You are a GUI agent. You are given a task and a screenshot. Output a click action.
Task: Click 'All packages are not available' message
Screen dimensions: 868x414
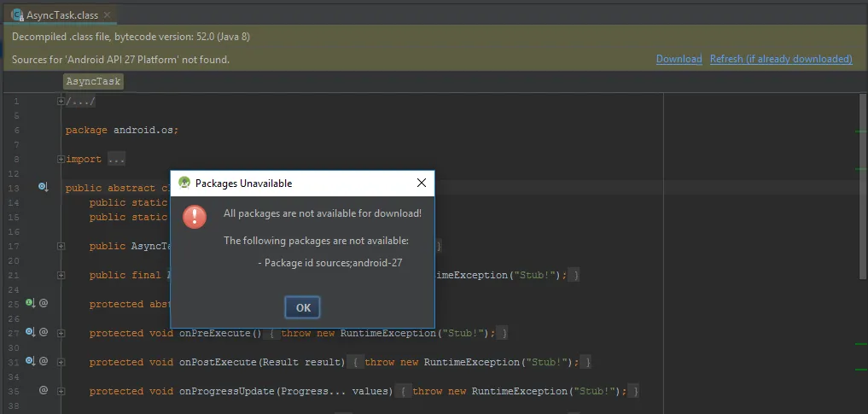point(323,213)
